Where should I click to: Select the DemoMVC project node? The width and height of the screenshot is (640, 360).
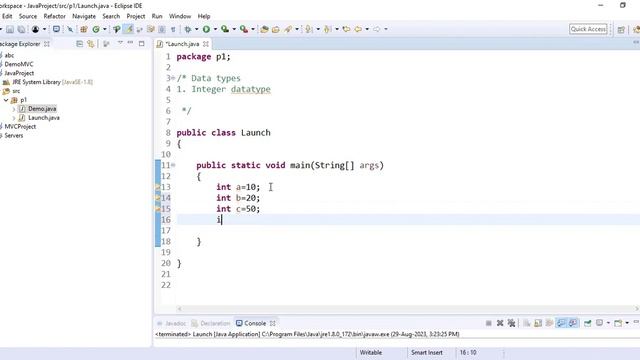tap(18, 64)
